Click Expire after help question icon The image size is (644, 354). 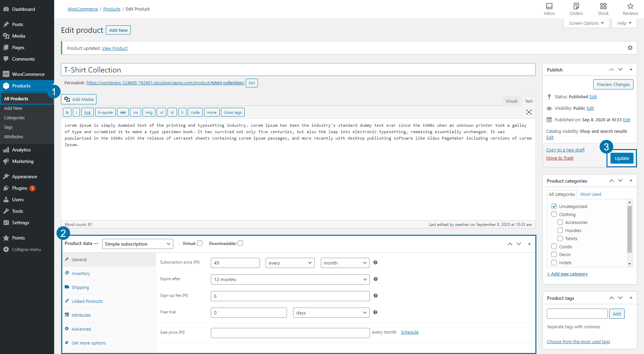coord(375,279)
